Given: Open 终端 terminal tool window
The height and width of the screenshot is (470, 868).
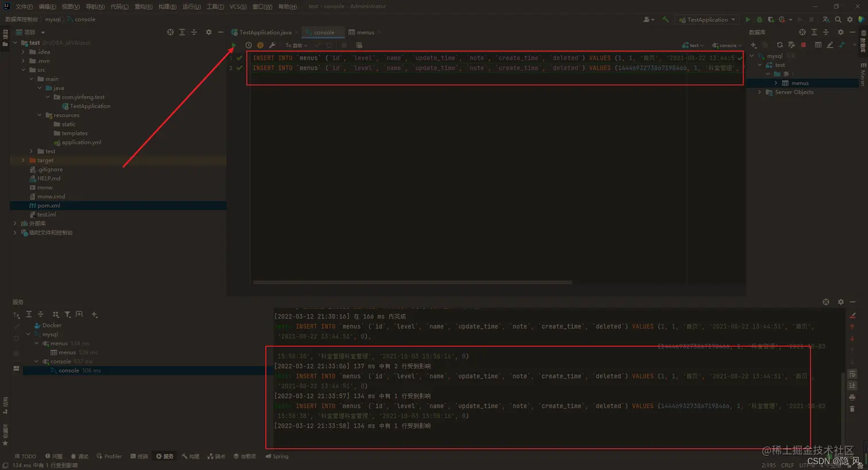Looking at the screenshot, I should 139,457.
